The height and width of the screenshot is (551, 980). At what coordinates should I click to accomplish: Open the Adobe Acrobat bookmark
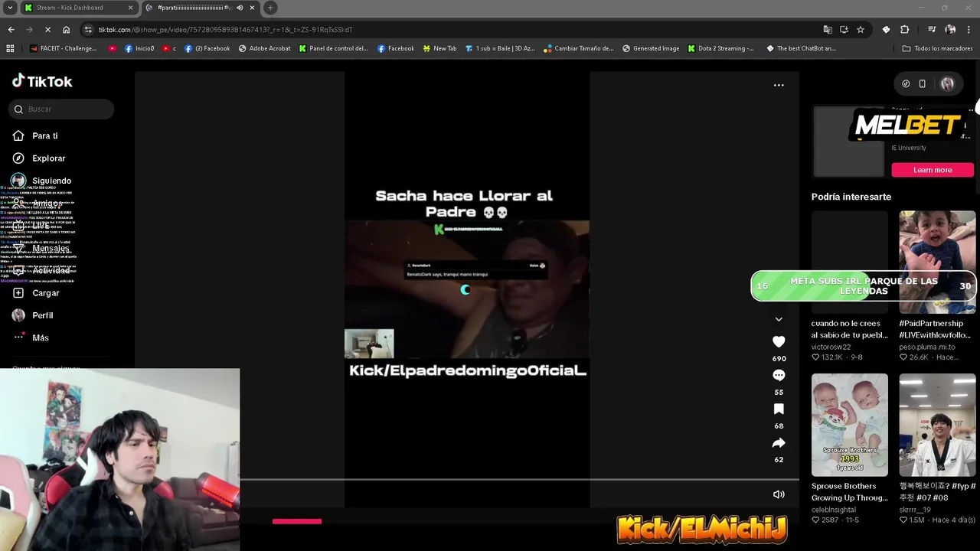264,48
